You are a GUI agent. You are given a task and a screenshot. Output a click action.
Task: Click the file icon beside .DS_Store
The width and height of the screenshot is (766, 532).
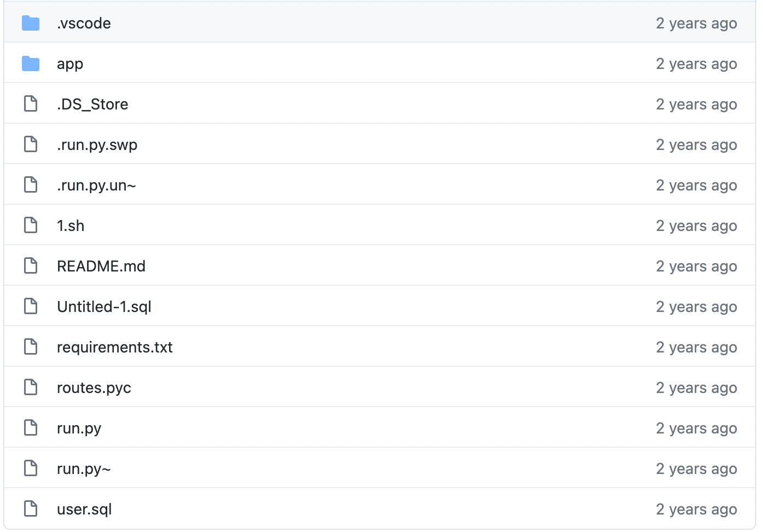click(x=31, y=104)
